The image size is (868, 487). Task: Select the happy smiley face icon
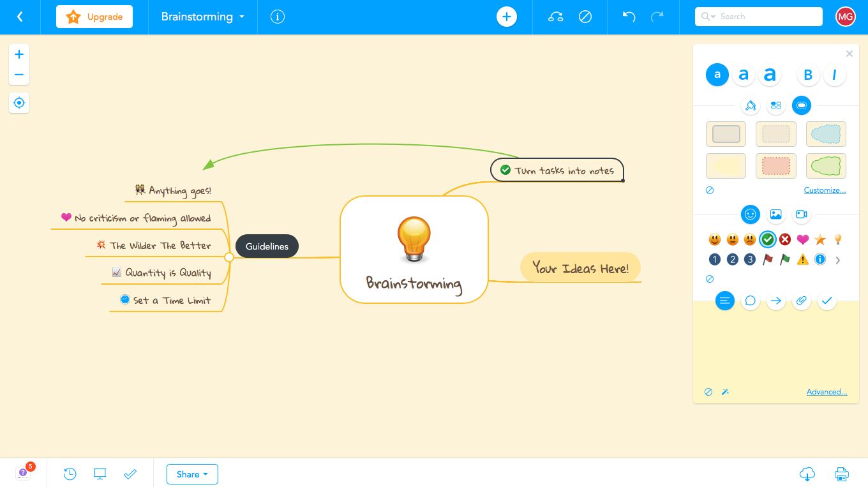pyautogui.click(x=715, y=239)
